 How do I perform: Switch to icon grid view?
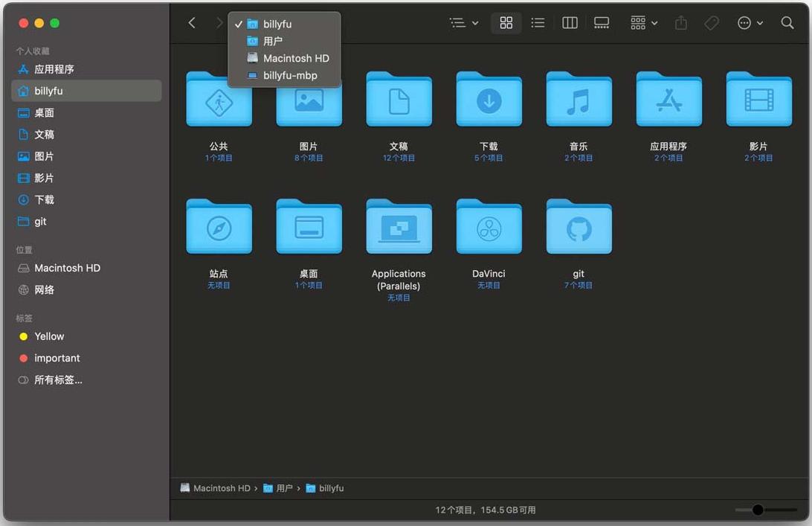[x=506, y=23]
